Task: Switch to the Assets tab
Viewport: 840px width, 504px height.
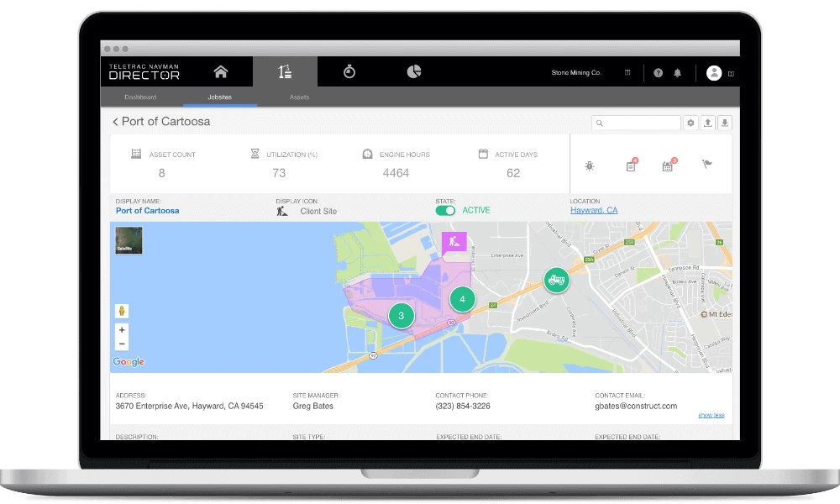Action: [299, 97]
